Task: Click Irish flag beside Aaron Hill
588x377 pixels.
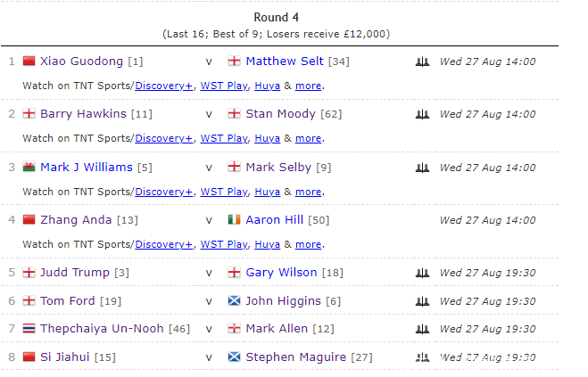Action: tap(235, 220)
